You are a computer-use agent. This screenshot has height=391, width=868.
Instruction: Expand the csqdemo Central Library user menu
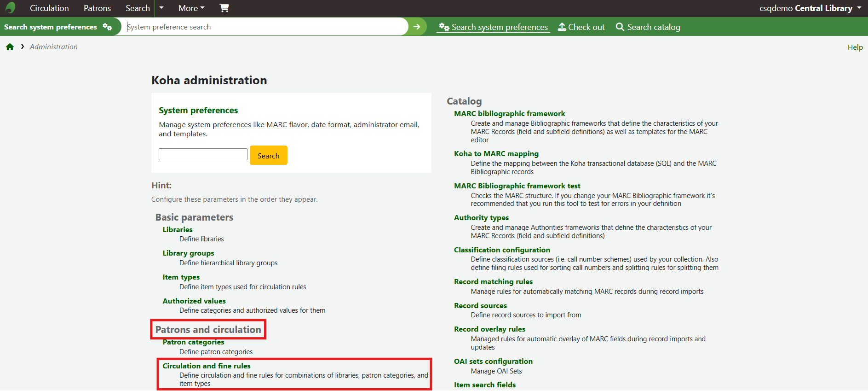(810, 8)
